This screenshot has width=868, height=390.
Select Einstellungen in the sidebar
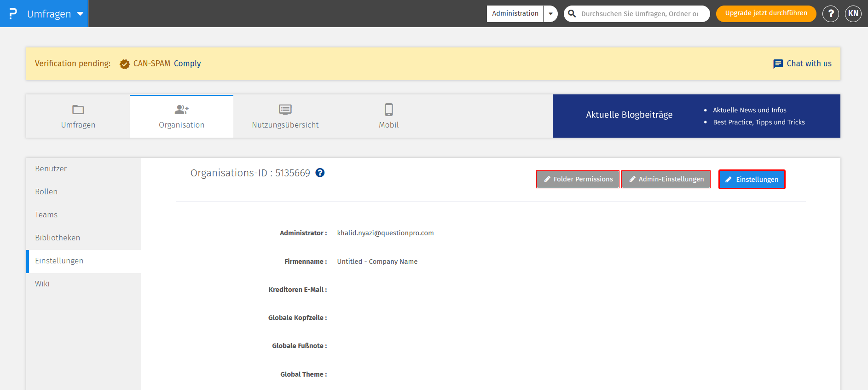(x=84, y=261)
